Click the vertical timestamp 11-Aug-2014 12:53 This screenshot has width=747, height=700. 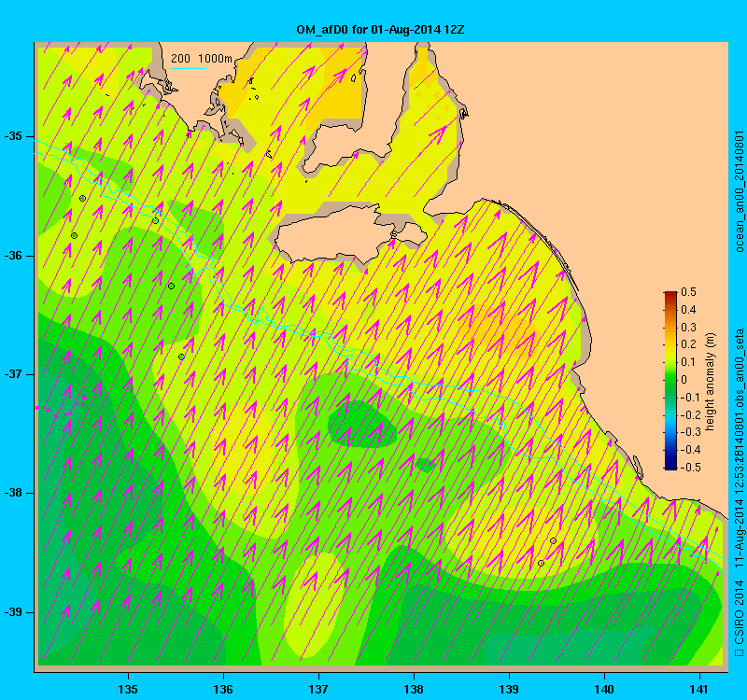[x=739, y=512]
